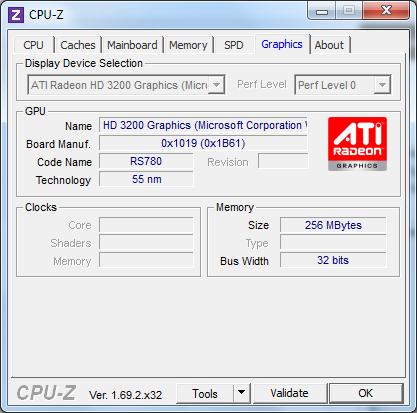417x413 pixels.
Task: Minimize the CPU-Z window
Action: [322, 12]
